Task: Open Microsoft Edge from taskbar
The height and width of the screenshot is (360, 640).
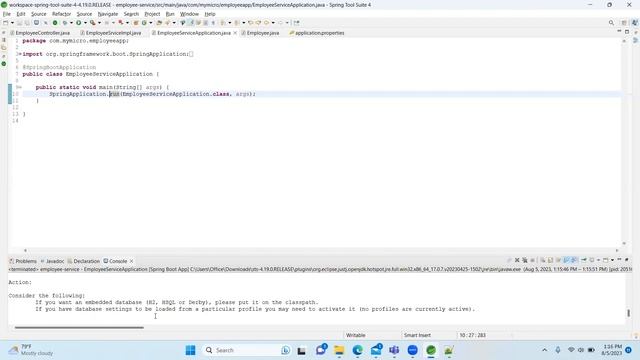Action: (358, 350)
